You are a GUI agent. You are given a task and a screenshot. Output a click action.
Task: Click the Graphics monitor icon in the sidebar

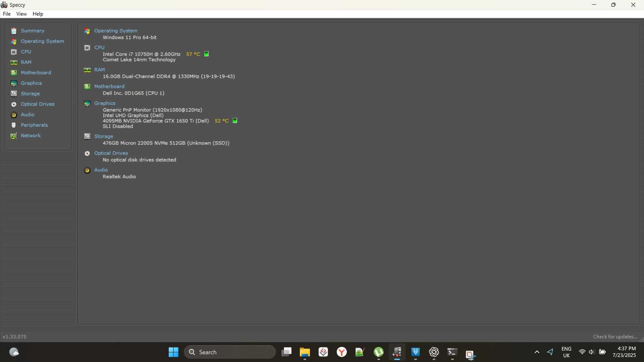coord(14,83)
